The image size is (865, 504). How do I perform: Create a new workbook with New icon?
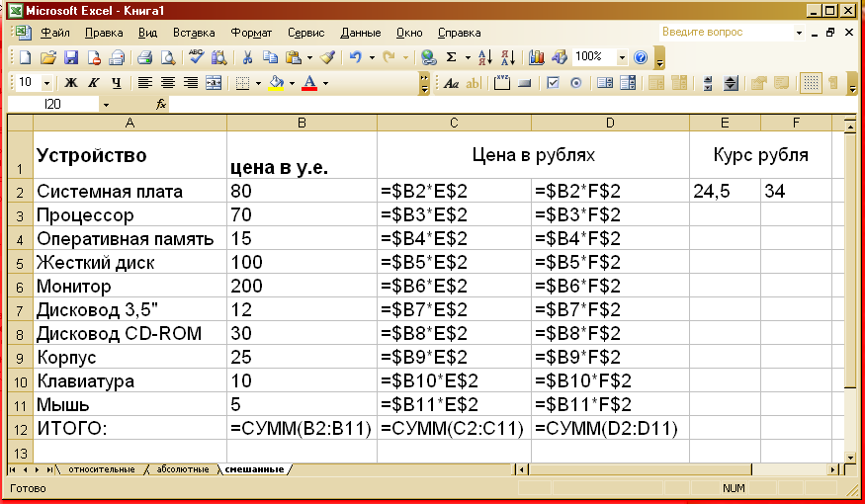tap(26, 56)
